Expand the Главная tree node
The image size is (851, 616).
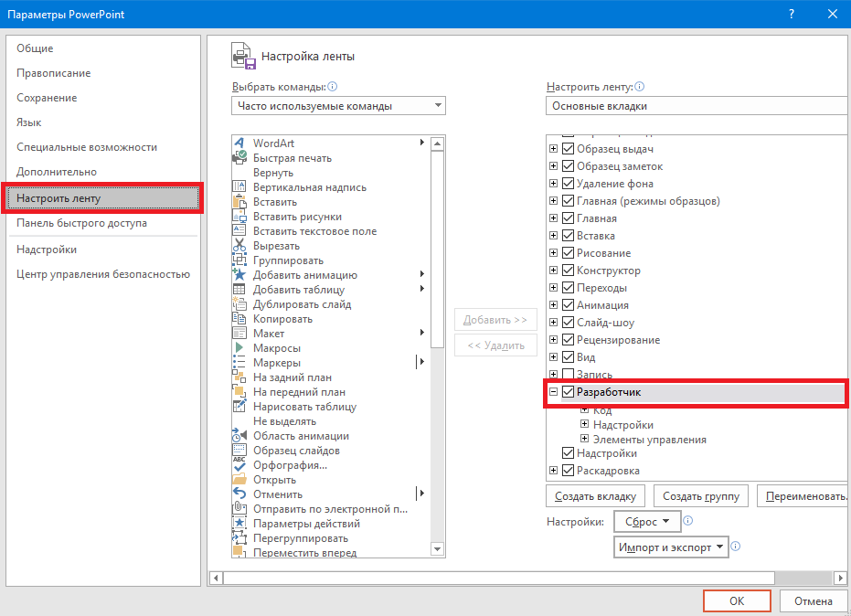[x=553, y=218]
